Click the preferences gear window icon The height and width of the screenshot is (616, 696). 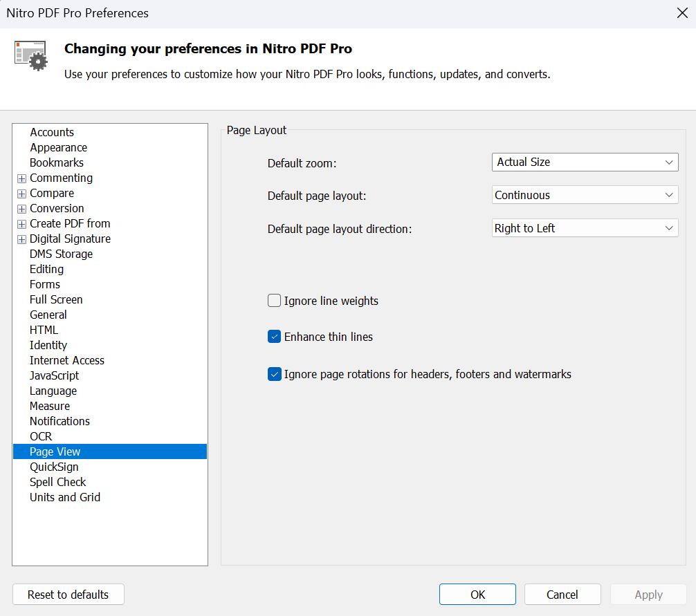pyautogui.click(x=30, y=56)
